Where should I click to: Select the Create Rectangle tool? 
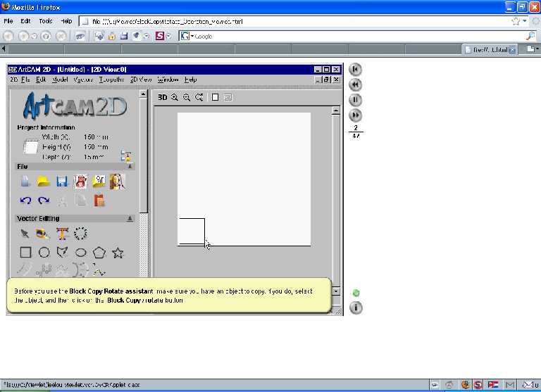25,253
